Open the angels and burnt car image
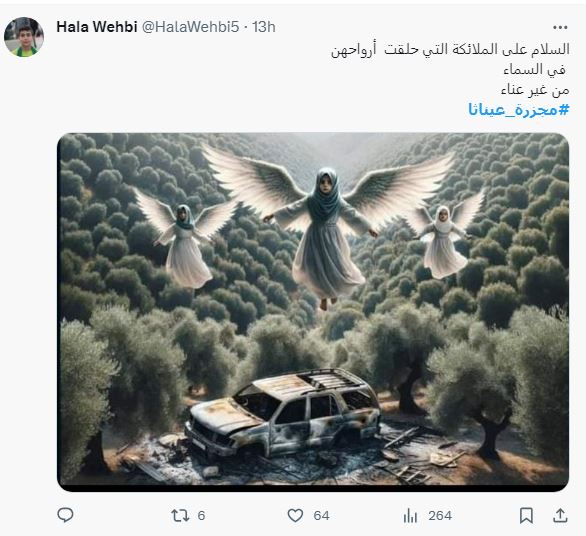The height and width of the screenshot is (536, 586). [313, 312]
